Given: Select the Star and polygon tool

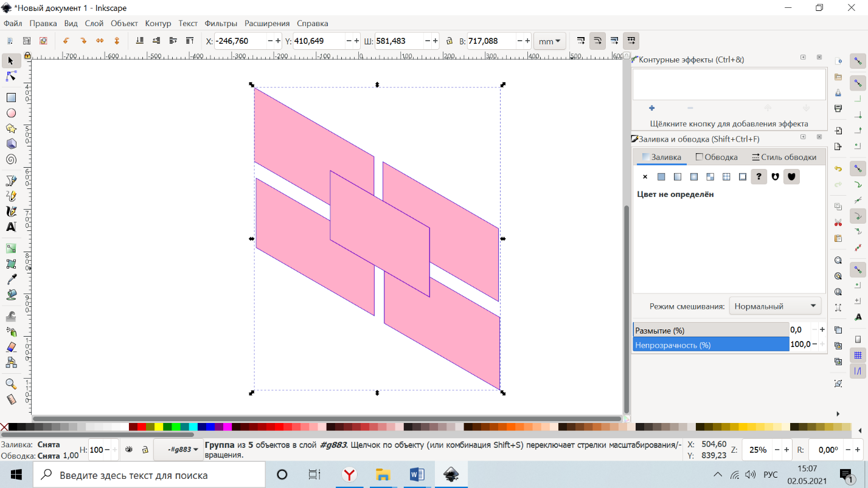Looking at the screenshot, I should coord(11,128).
